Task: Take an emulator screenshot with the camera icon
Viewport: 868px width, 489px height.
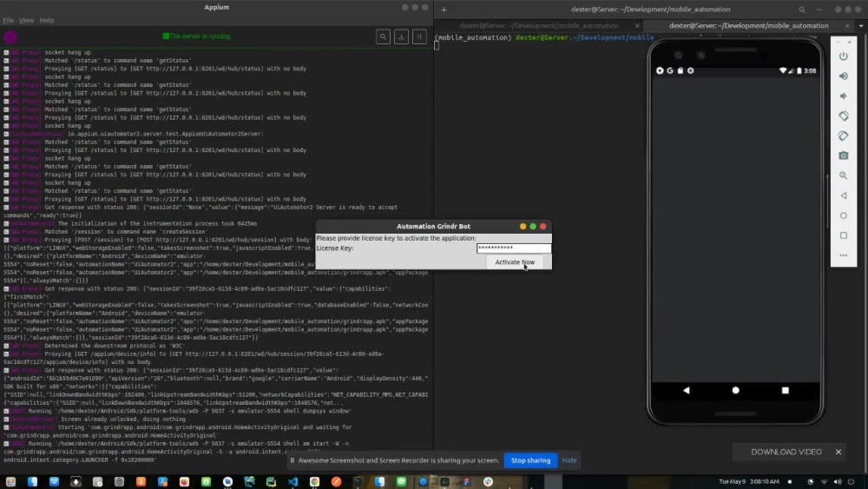Action: pyautogui.click(x=843, y=155)
